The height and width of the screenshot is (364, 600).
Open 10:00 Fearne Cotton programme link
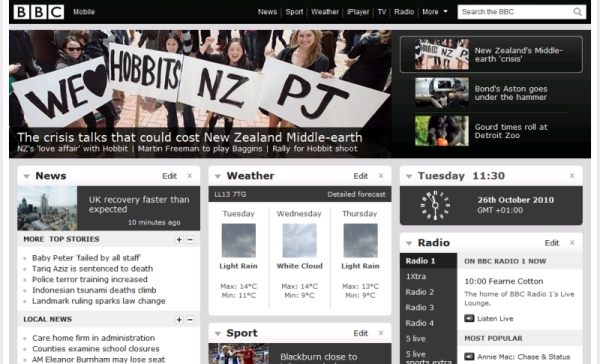(504, 281)
